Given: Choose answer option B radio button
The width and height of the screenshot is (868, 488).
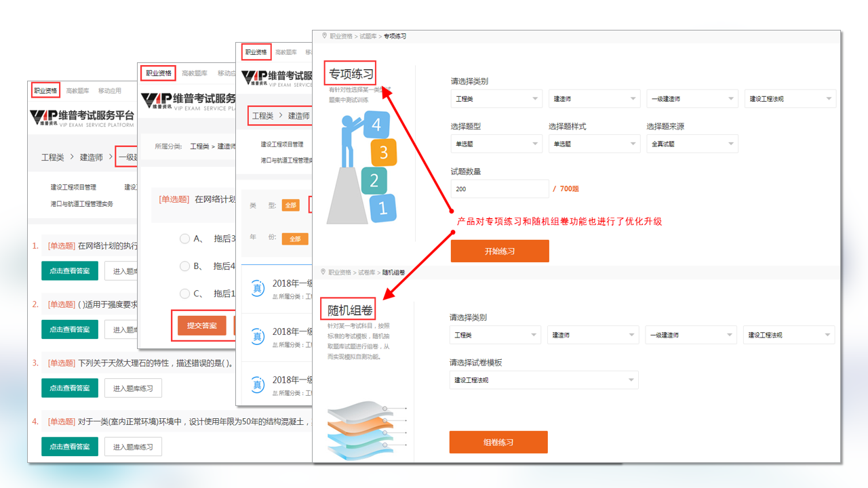Looking at the screenshot, I should (x=184, y=266).
